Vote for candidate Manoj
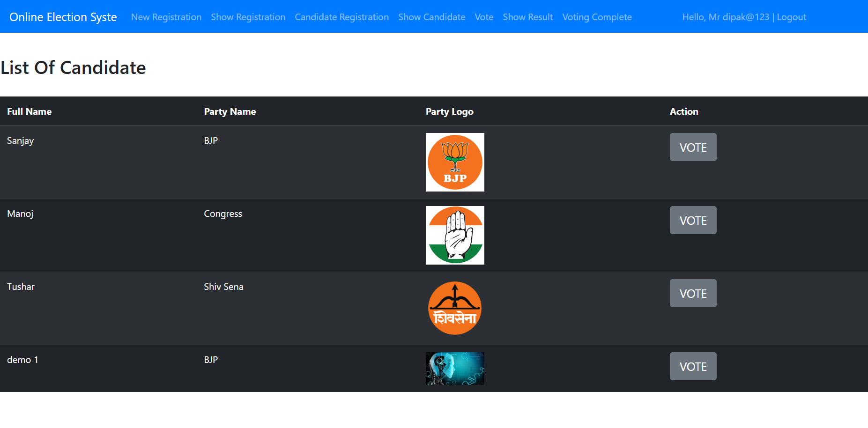This screenshot has width=868, height=428. [x=693, y=220]
